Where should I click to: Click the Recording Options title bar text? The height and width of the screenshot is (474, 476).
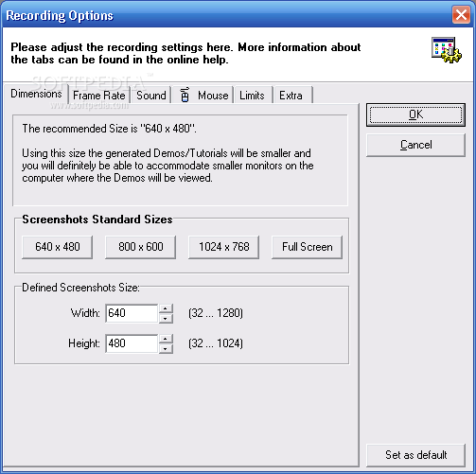coord(60,15)
